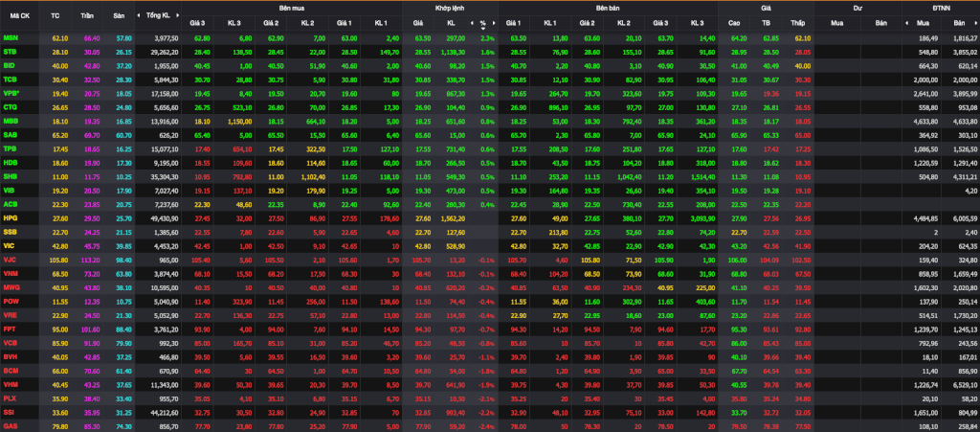Open the VIC stock symbol
This screenshot has width=980, height=432.
9,244
